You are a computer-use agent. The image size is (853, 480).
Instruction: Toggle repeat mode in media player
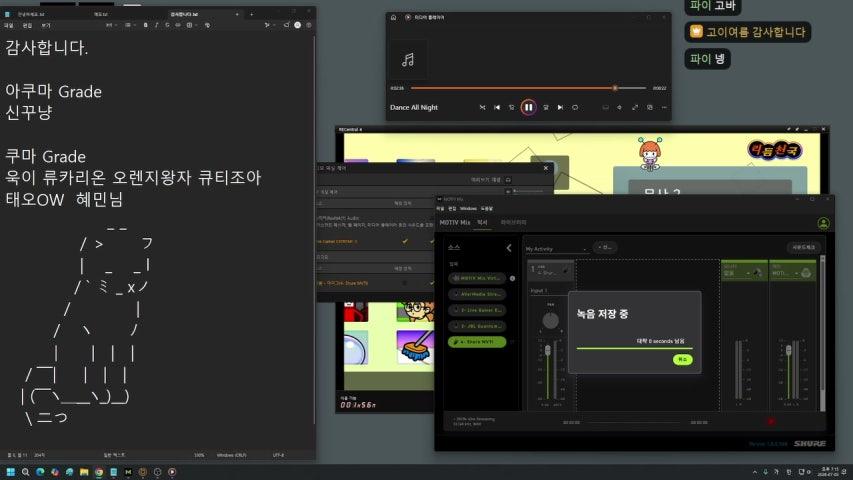[575, 108]
